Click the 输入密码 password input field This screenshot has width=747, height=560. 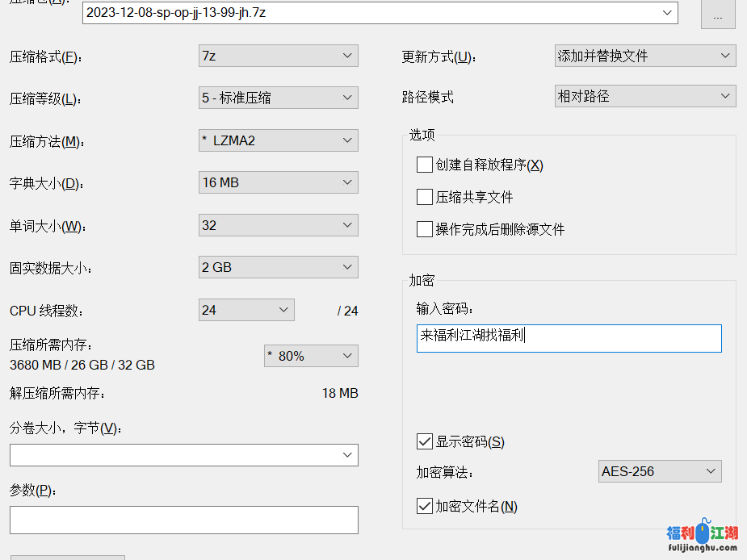[569, 339]
